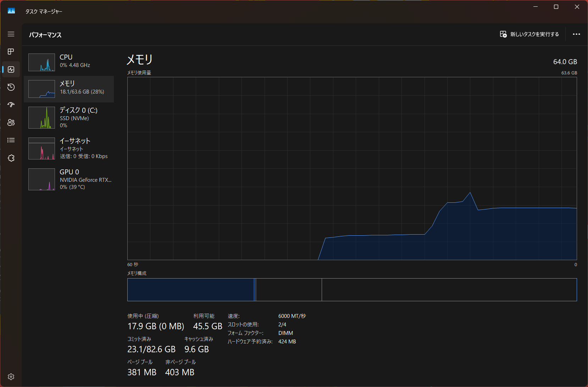Open the Details page icon

[11, 140]
